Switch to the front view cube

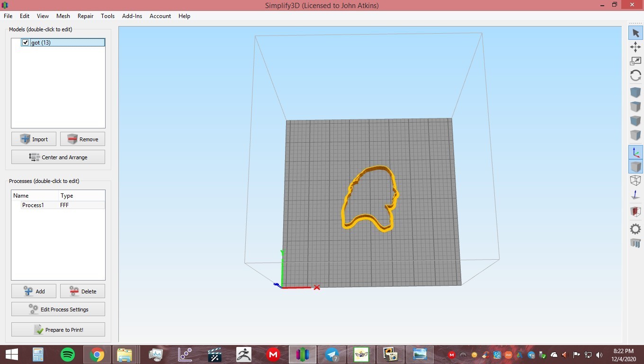[635, 121]
